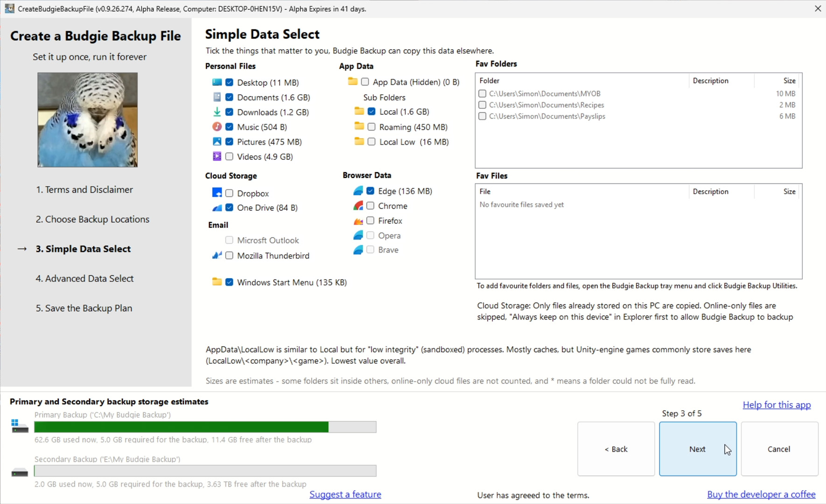The width and height of the screenshot is (826, 504).
Task: Open step 5 Save the Backup Plan
Action: (x=84, y=308)
